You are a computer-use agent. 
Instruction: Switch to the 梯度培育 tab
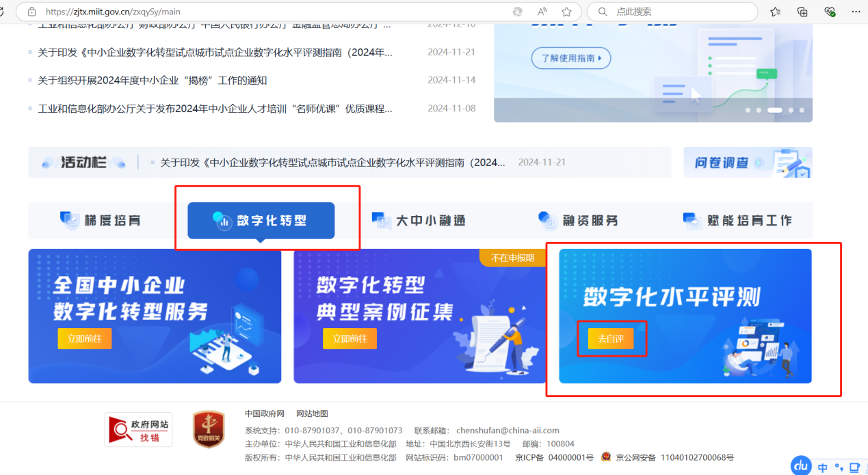(x=101, y=221)
